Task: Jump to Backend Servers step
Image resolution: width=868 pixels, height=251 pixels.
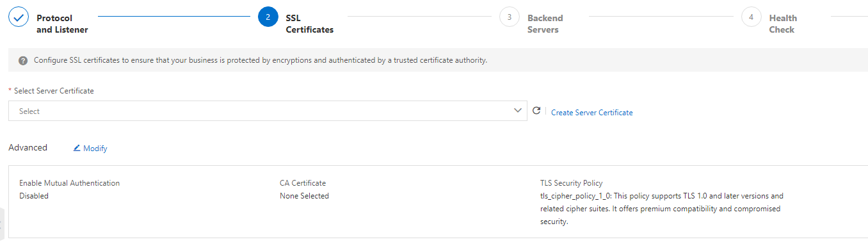Action: 545,24
